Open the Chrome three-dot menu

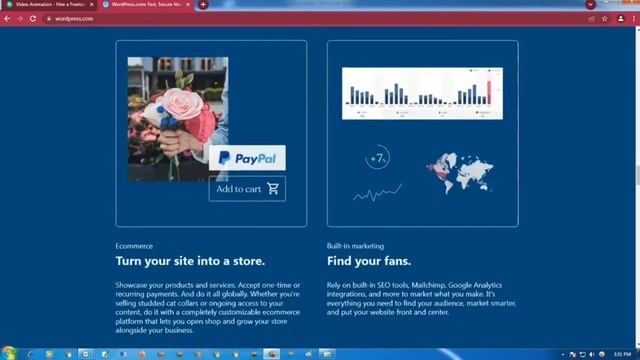(633, 19)
